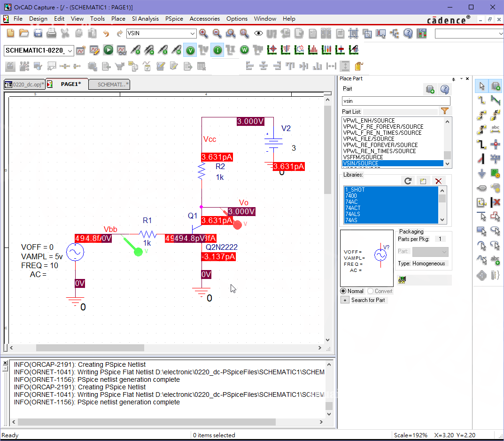Print the schematic page
The image size is (504, 441).
click(x=51, y=33)
